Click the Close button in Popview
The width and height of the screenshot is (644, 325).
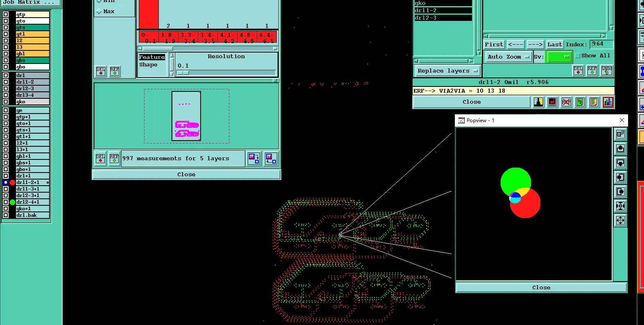541,288
